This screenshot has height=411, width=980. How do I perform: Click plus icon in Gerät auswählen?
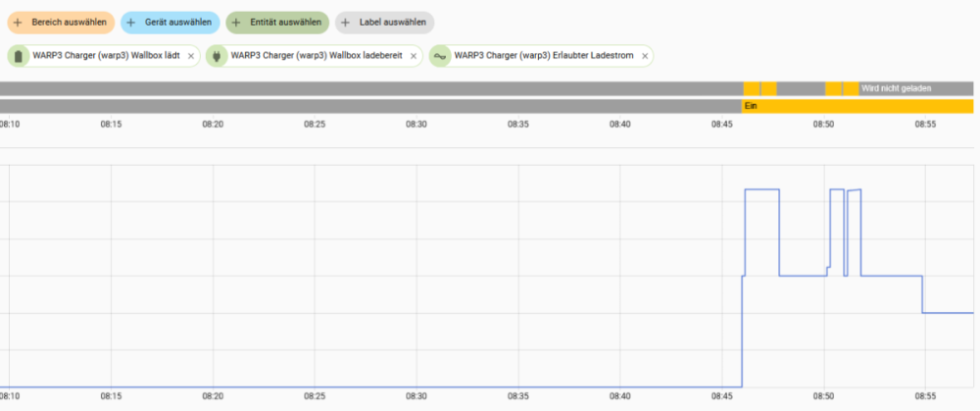(131, 22)
